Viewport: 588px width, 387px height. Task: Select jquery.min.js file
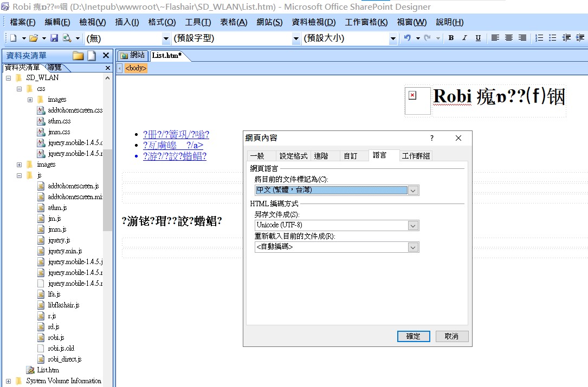(x=65, y=251)
